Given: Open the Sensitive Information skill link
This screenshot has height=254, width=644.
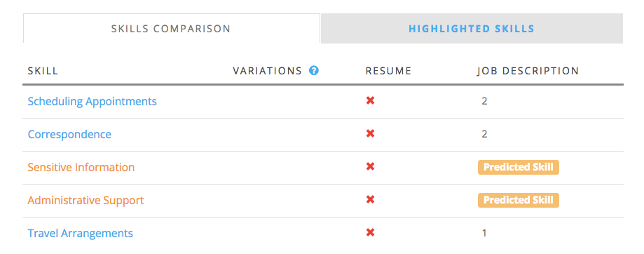Looking at the screenshot, I should 81,167.
